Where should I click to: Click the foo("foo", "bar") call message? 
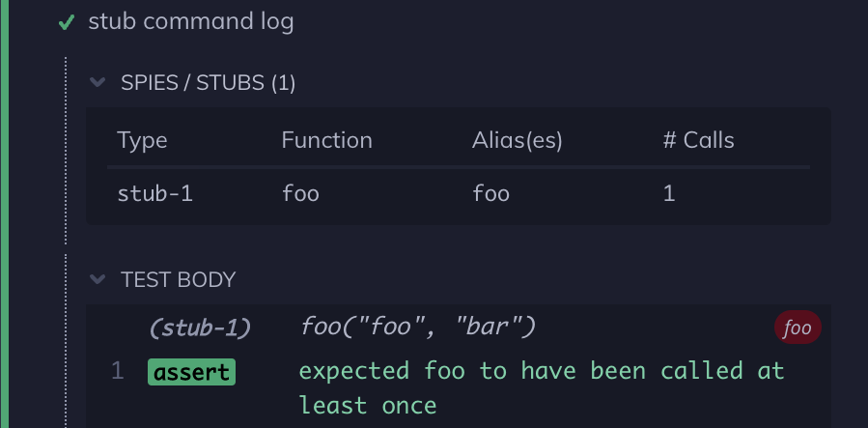tap(418, 328)
